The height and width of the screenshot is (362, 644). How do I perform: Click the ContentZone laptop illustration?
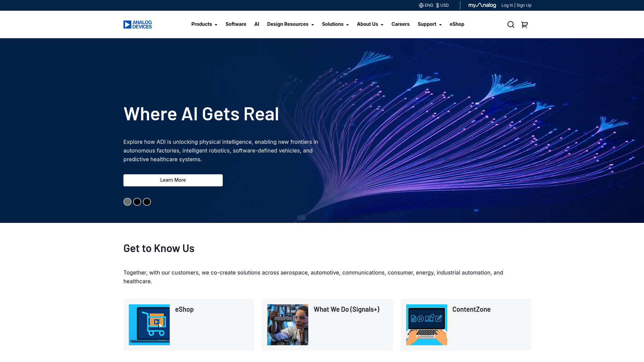point(426,324)
